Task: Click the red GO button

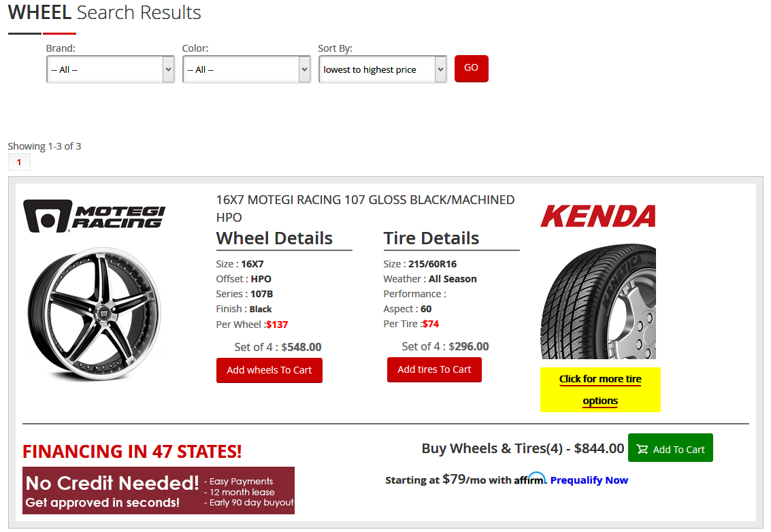Action: [x=471, y=68]
